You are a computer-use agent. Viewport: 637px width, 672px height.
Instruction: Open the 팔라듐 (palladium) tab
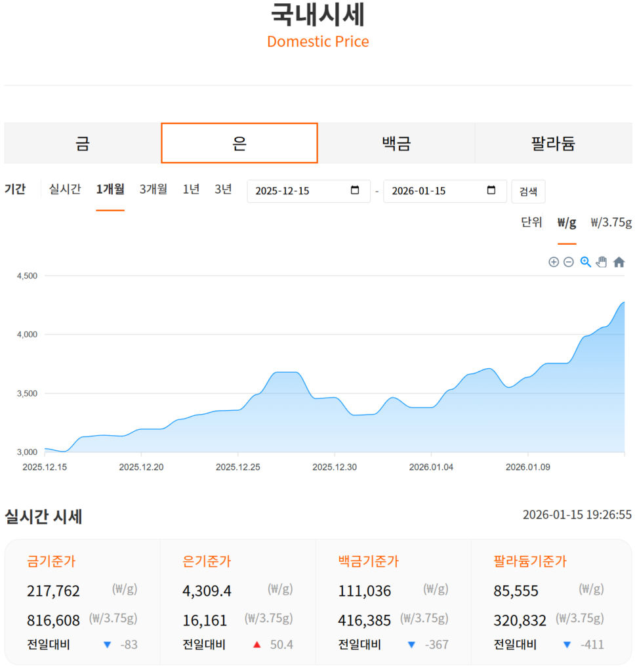[x=553, y=143]
